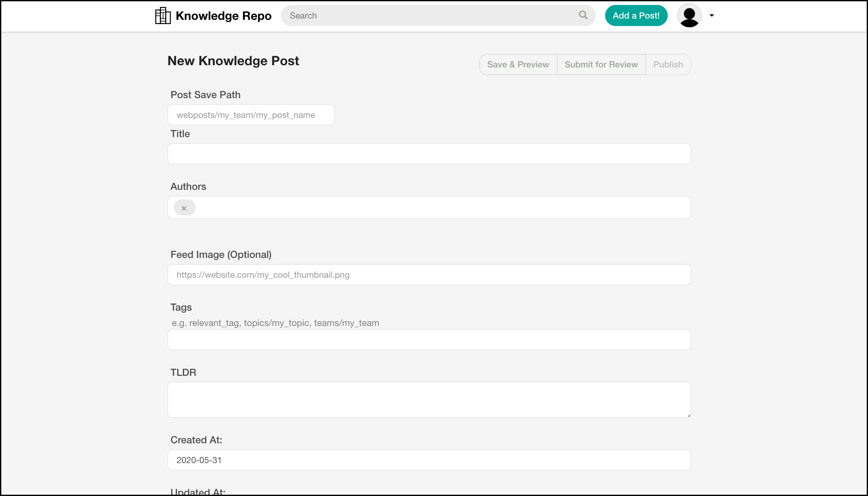Click into the Title input
Viewport: 868px width, 496px height.
429,154
